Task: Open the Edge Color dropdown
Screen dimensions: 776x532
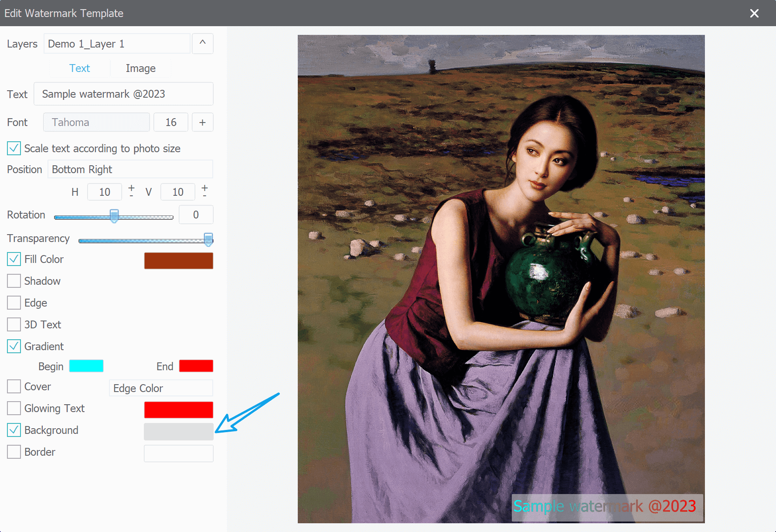Action: pyautogui.click(x=160, y=388)
